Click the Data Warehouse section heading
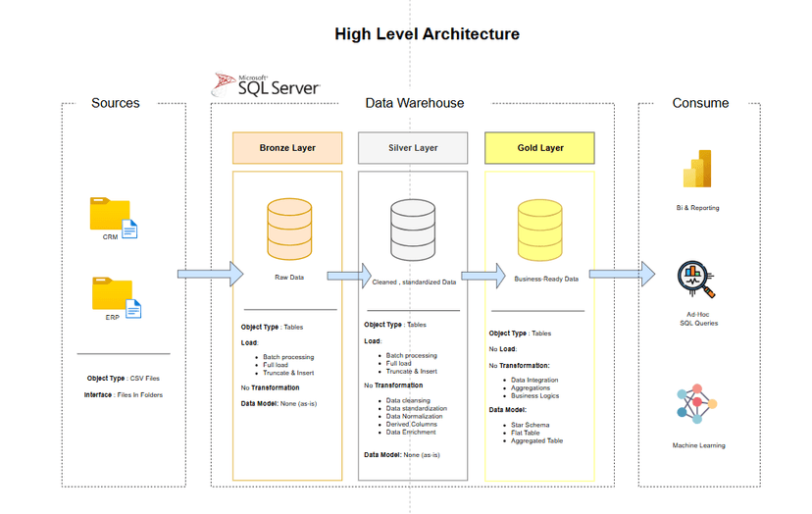Image resolution: width=812 pixels, height=514 pixels. (x=414, y=103)
